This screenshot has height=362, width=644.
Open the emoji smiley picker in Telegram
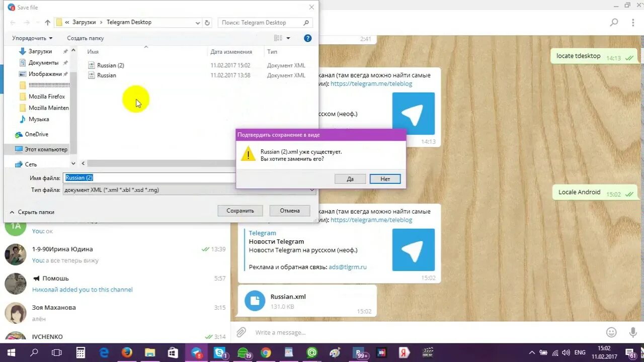coord(611,332)
